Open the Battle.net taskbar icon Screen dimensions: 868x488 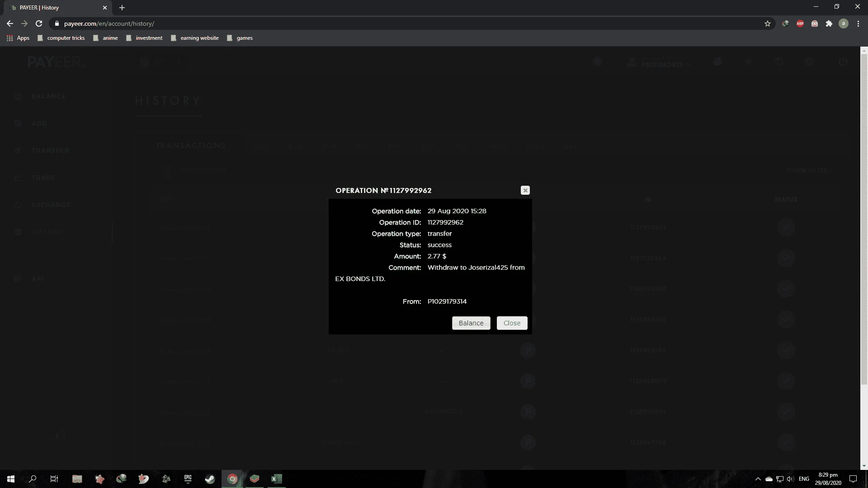tap(166, 479)
